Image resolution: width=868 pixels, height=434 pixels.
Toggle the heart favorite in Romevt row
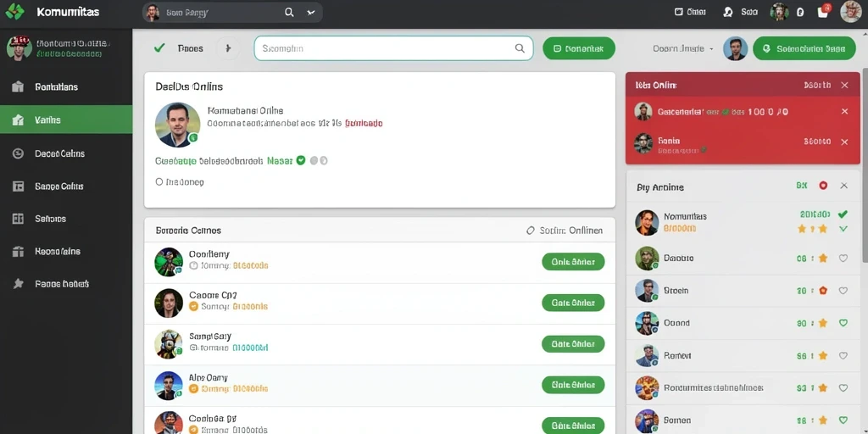click(843, 356)
